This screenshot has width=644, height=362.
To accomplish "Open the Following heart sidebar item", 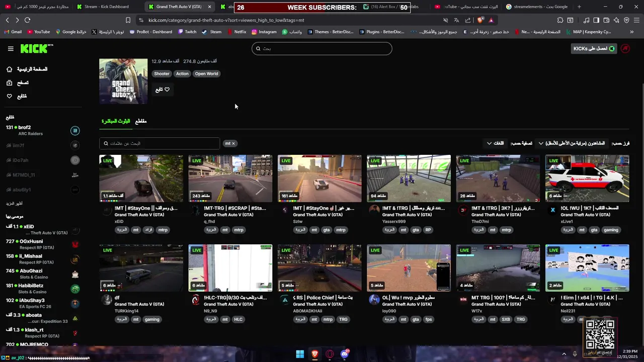I will (17, 96).
